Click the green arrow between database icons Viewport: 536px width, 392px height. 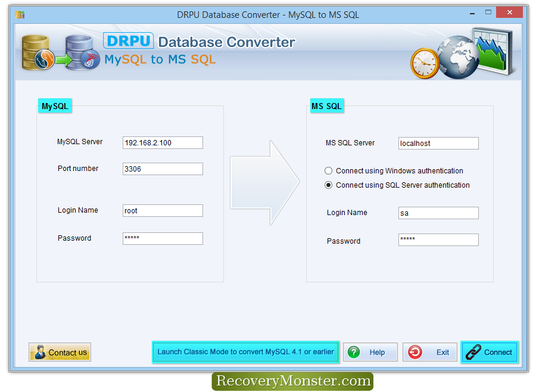point(64,61)
